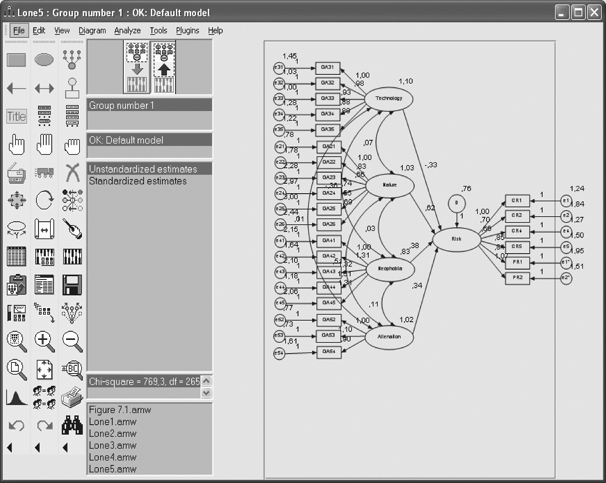Viewport: 606px width, 483px height.
Task: Choose the move objects truck tool
Action: coord(44,172)
